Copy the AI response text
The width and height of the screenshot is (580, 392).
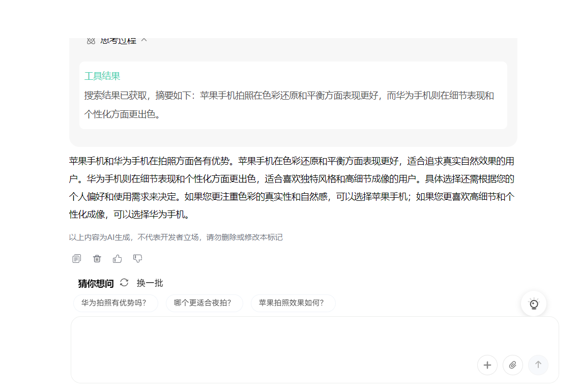pyautogui.click(x=76, y=258)
